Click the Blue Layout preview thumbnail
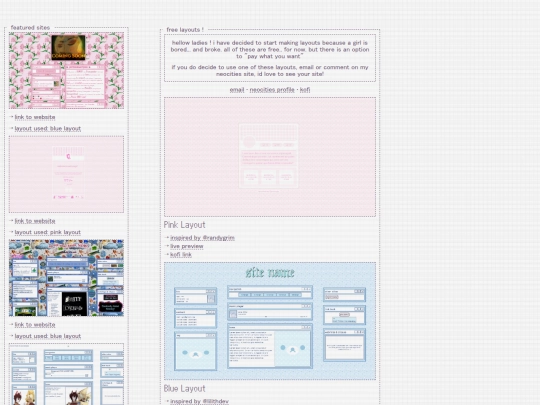 pyautogui.click(x=270, y=321)
